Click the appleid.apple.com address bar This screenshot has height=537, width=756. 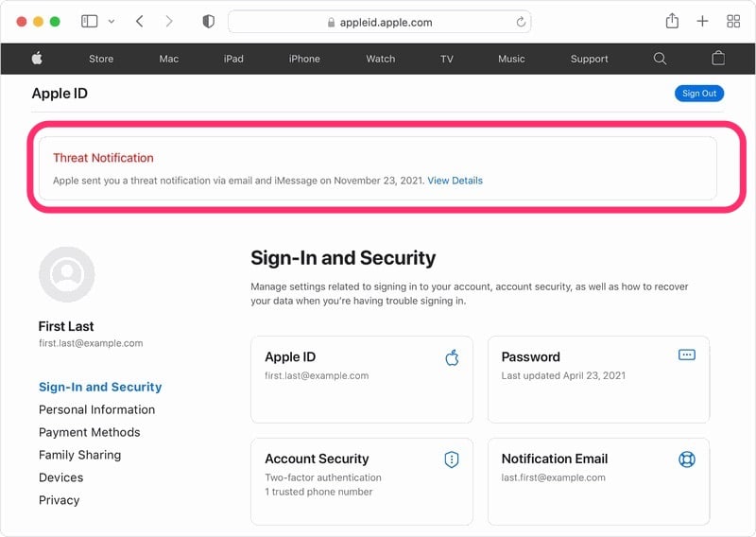380,22
